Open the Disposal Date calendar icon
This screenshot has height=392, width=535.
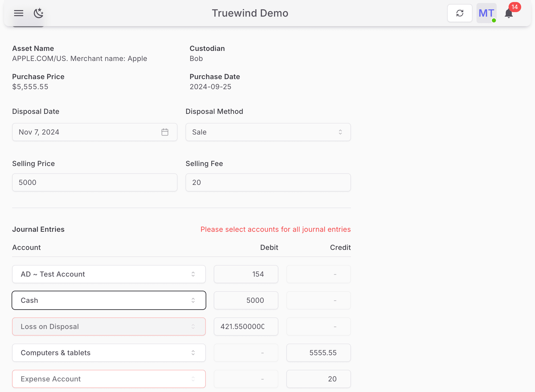click(x=165, y=132)
